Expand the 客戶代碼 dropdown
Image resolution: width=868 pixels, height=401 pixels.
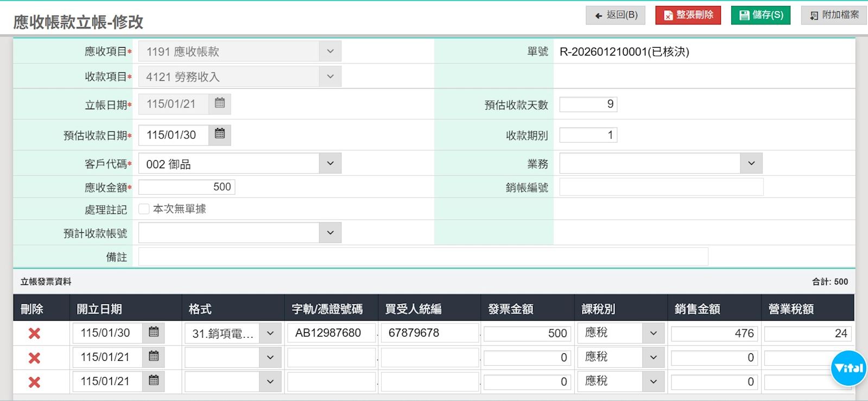[330, 163]
